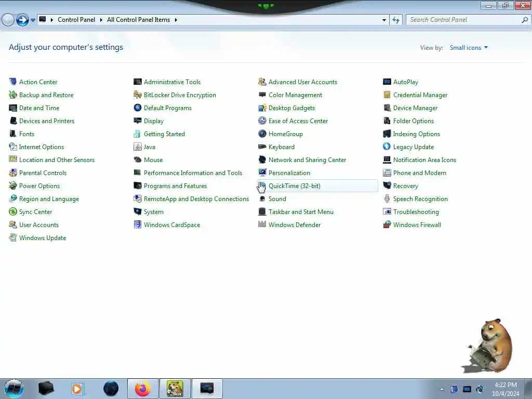The image size is (532, 399).
Task: Click the Back navigation button
Action: point(8,20)
